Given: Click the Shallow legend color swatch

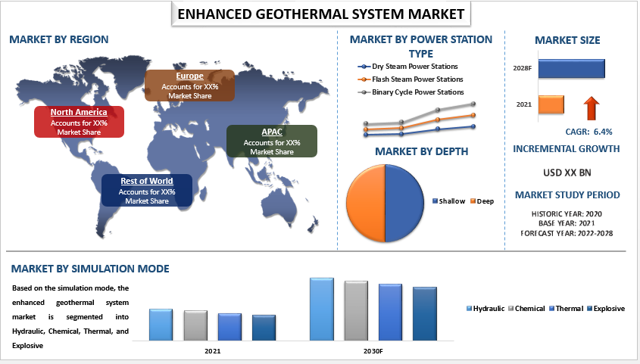Looking at the screenshot, I should 435,201.
